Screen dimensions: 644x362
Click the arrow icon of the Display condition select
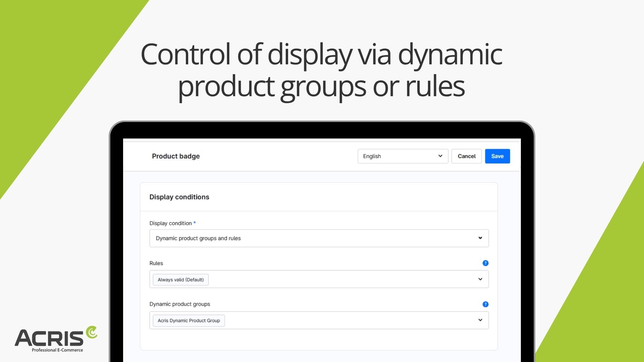click(480, 238)
